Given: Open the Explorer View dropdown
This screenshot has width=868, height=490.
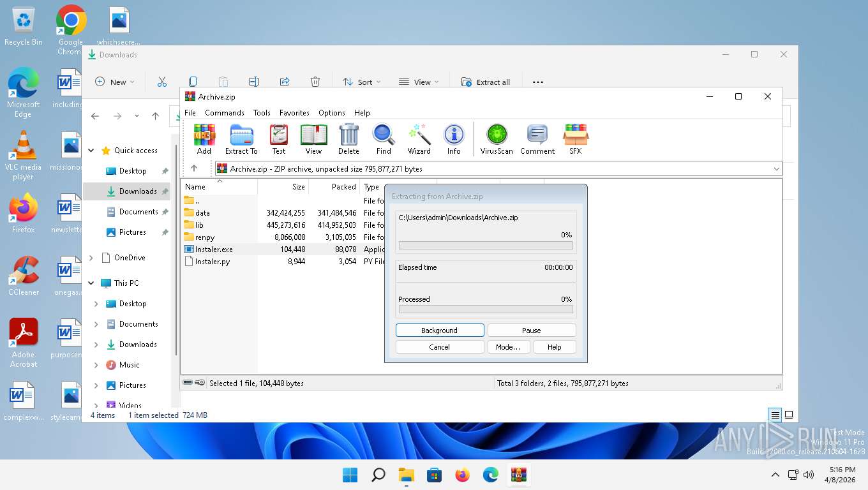Looking at the screenshot, I should tap(419, 82).
